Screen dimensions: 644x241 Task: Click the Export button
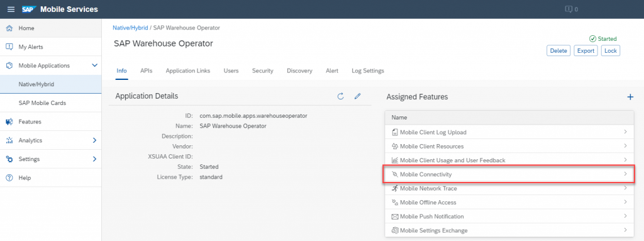586,50
